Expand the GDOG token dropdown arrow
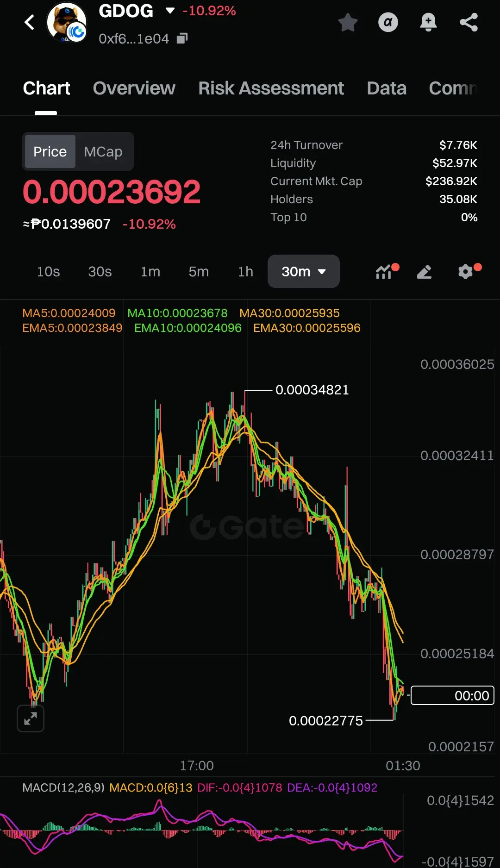 170,11
